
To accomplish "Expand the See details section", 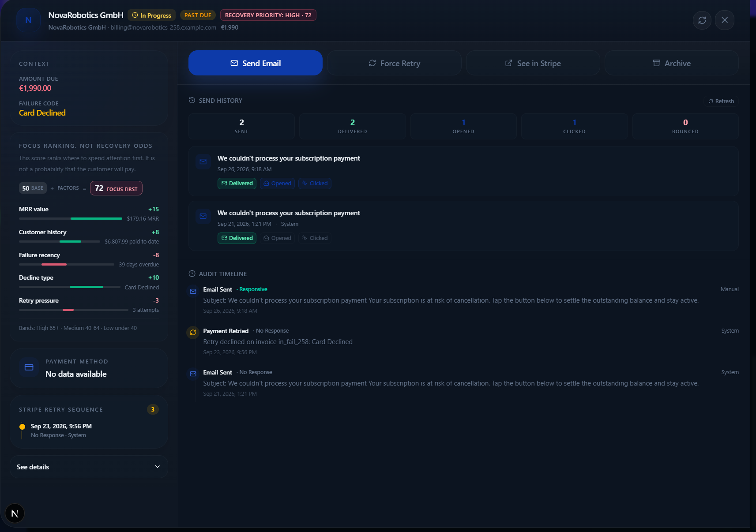I will [89, 467].
